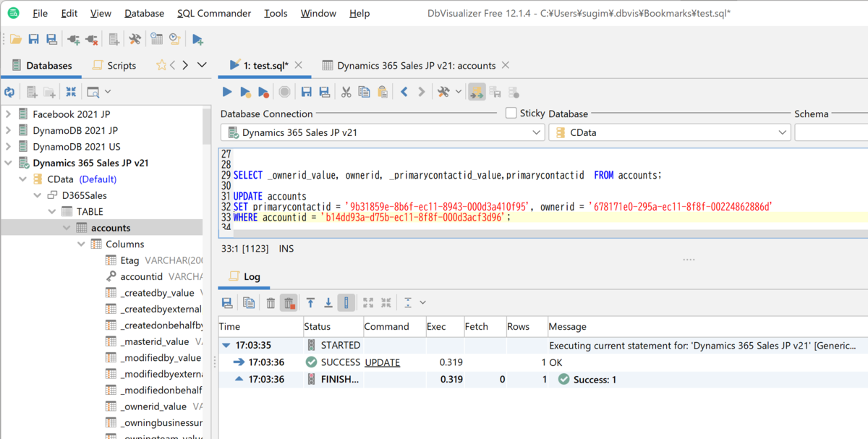Click the trash icon to clear the log
Screen dimensions: 868x439
point(271,303)
